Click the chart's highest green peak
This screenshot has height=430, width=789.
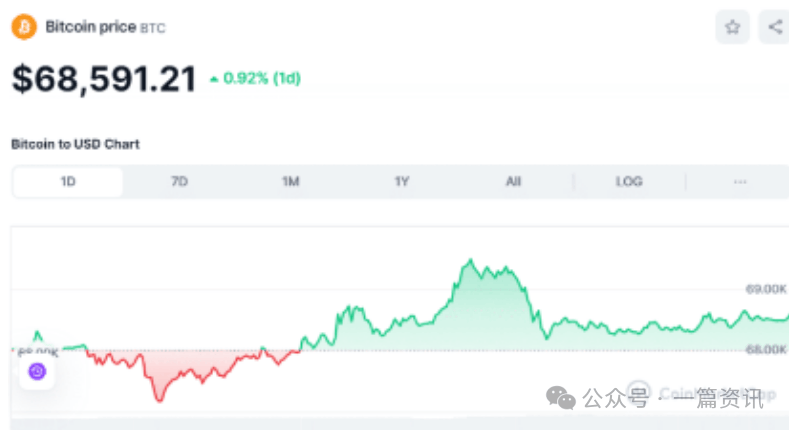pos(471,260)
